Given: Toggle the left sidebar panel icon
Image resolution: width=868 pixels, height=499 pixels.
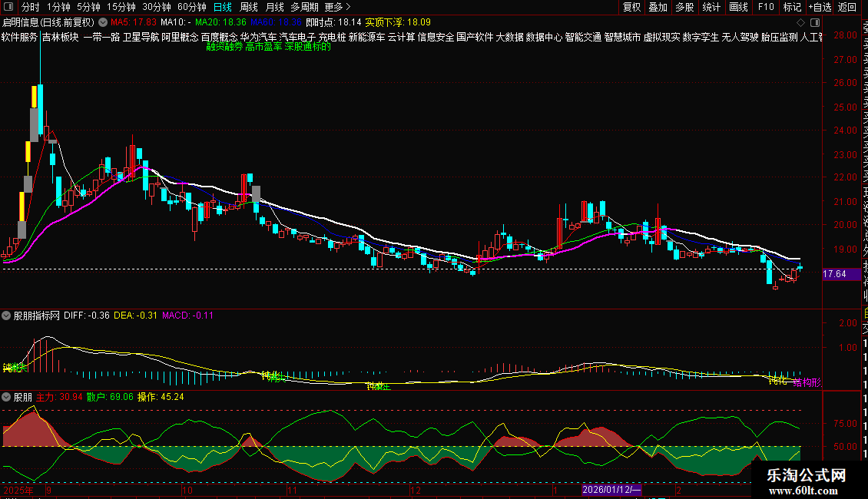Looking at the screenshot, I should coord(8,7).
